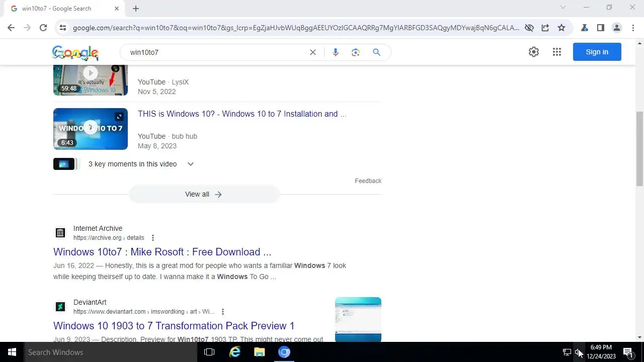
Task: Click the page vertical scrollbar
Action: [640, 149]
